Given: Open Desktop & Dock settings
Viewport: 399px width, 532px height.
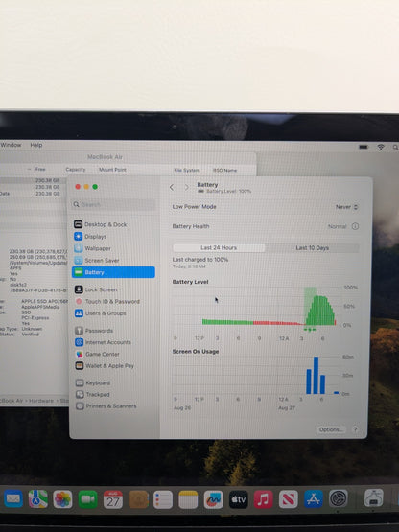Looking at the screenshot, I should [101, 224].
